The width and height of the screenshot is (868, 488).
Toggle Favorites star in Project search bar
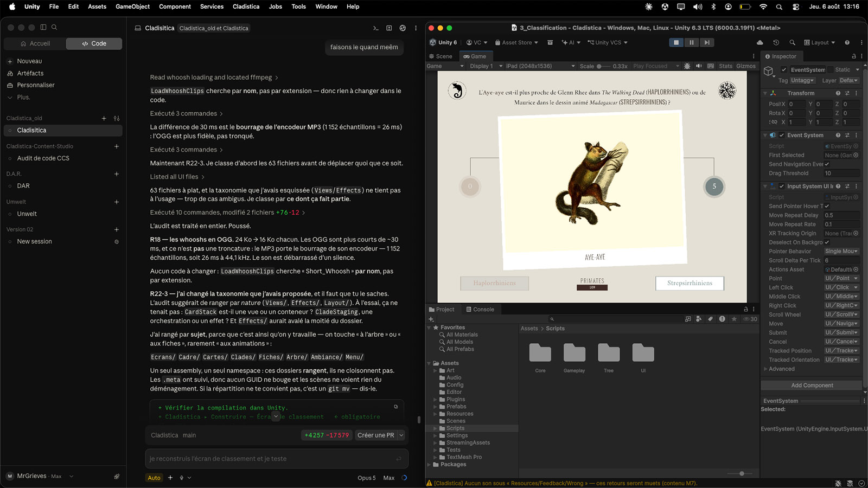[734, 319]
